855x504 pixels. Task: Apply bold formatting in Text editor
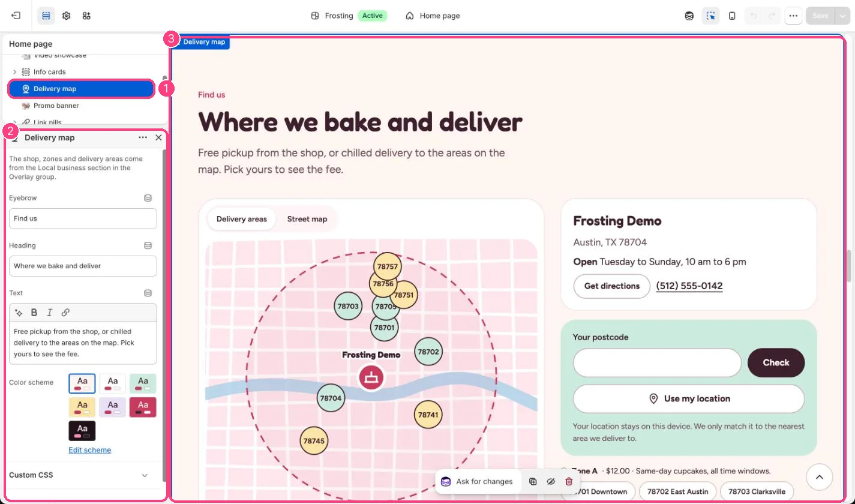click(34, 313)
